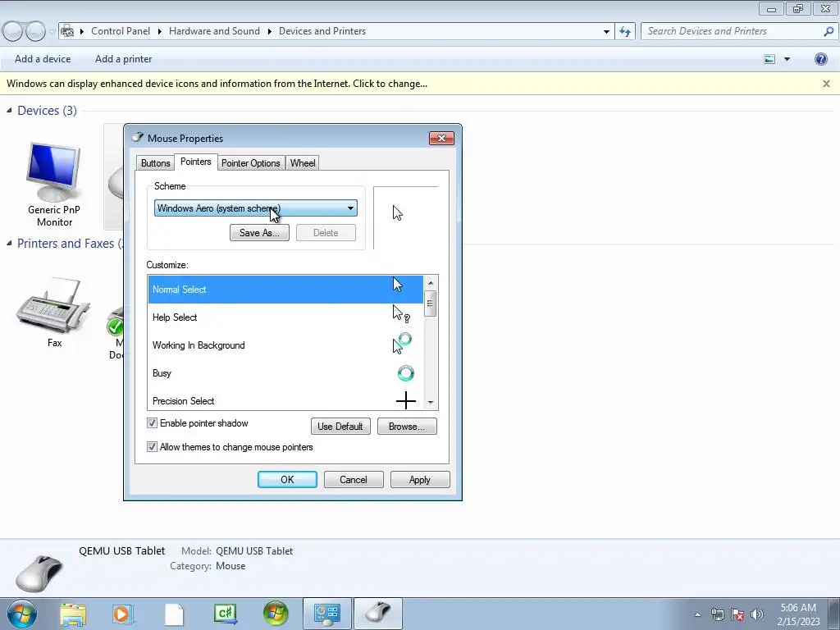
Task: Select Working In Background pointer entry
Action: pyautogui.click(x=285, y=345)
